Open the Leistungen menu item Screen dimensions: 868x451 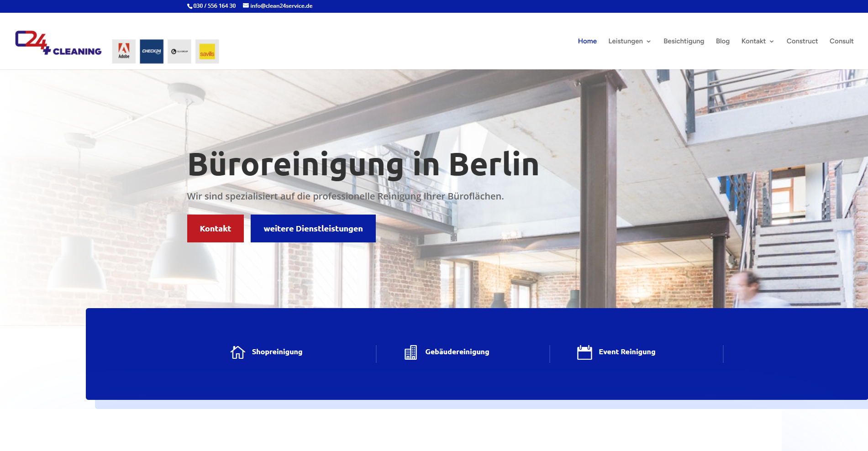[626, 41]
